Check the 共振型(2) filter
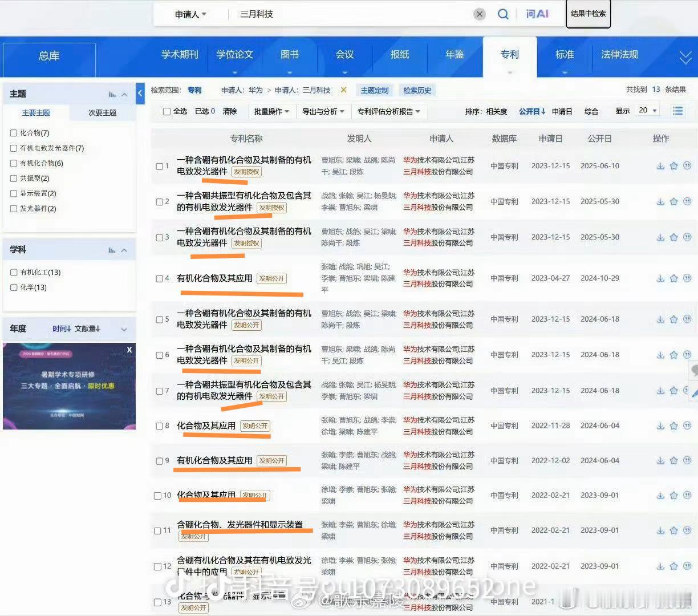 [x=14, y=179]
